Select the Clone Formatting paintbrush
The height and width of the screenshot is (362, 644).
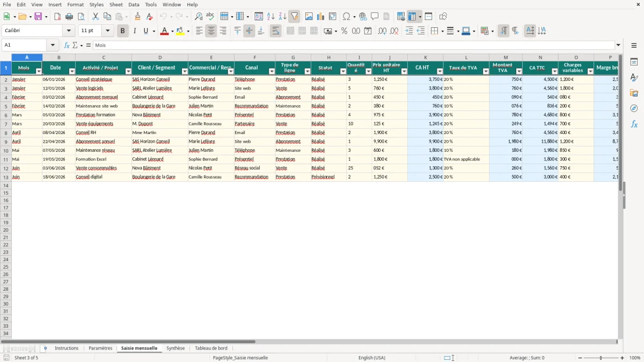click(x=138, y=17)
